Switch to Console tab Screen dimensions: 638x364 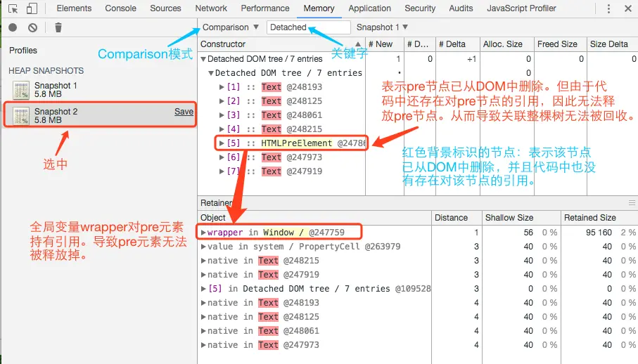pyautogui.click(x=120, y=8)
